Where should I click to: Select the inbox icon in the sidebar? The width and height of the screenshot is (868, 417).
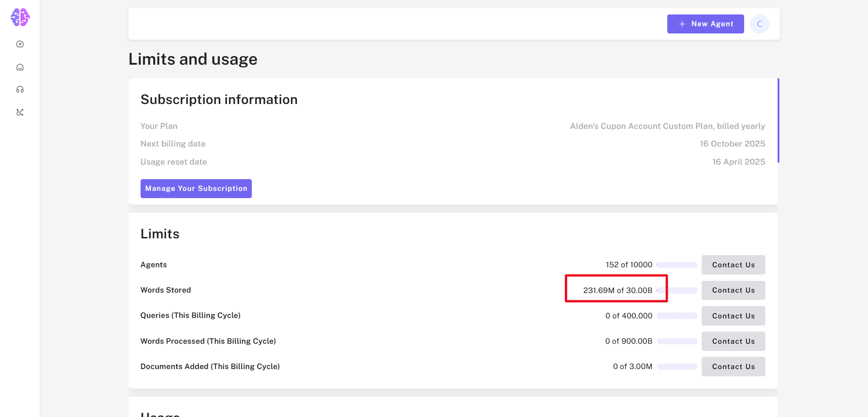(x=20, y=66)
